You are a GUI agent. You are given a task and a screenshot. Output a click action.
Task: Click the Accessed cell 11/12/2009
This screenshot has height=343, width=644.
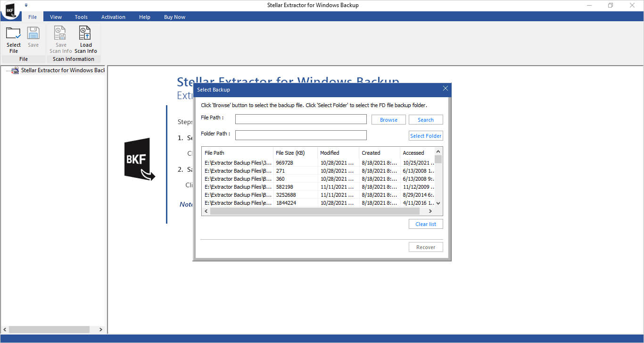click(x=418, y=187)
